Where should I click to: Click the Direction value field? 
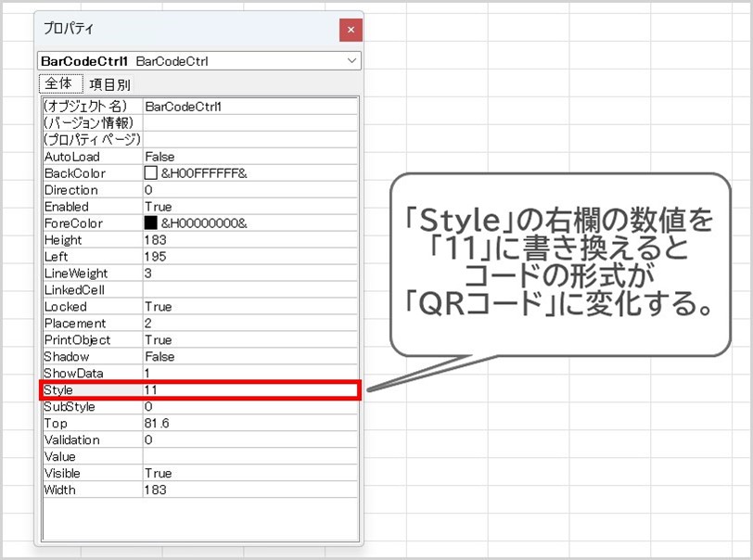click(x=250, y=190)
